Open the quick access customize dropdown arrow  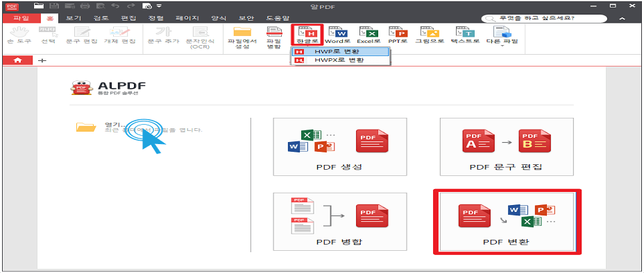coord(159,6)
